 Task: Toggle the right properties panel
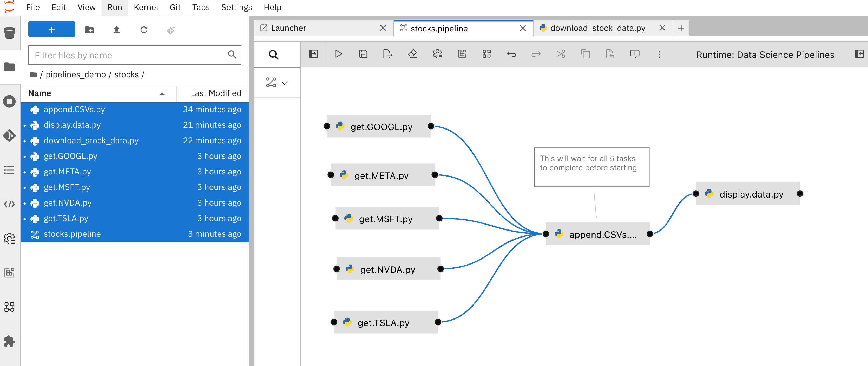[x=859, y=54]
